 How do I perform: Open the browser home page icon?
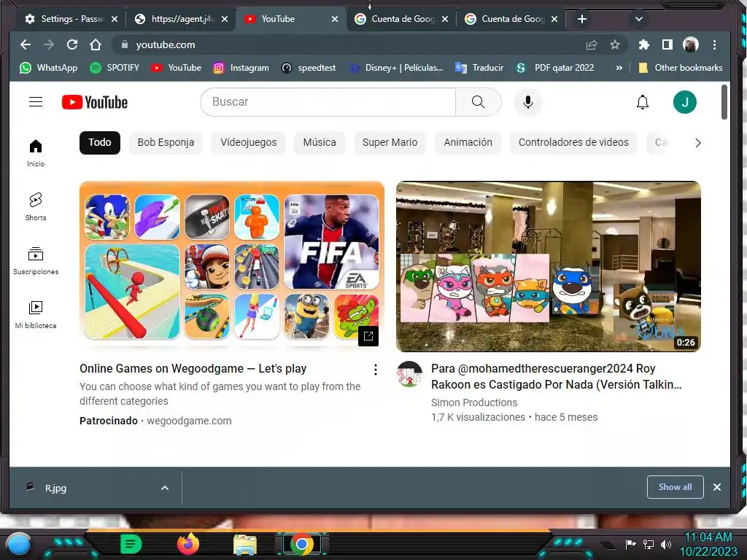(96, 44)
